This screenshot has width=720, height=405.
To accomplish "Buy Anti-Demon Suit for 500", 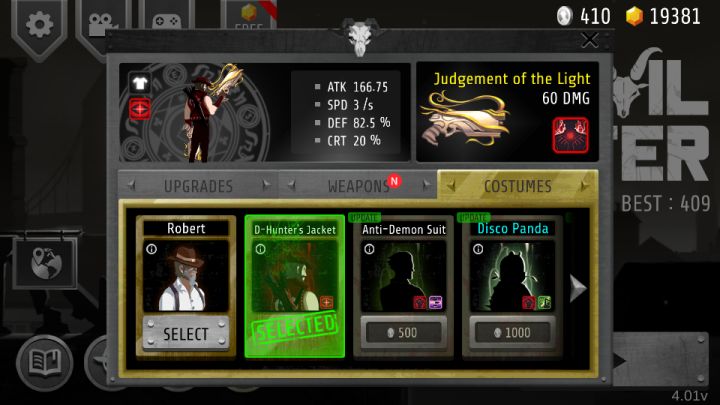I will coord(403,332).
